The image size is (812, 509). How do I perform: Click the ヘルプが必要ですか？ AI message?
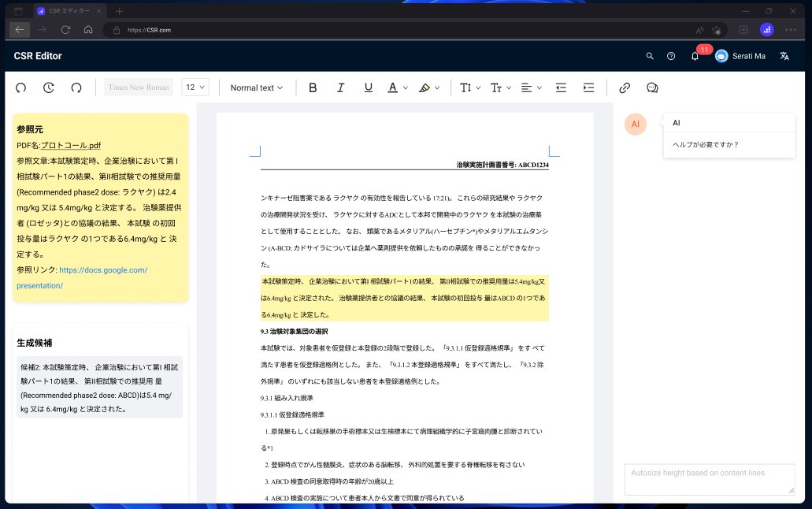(706, 145)
